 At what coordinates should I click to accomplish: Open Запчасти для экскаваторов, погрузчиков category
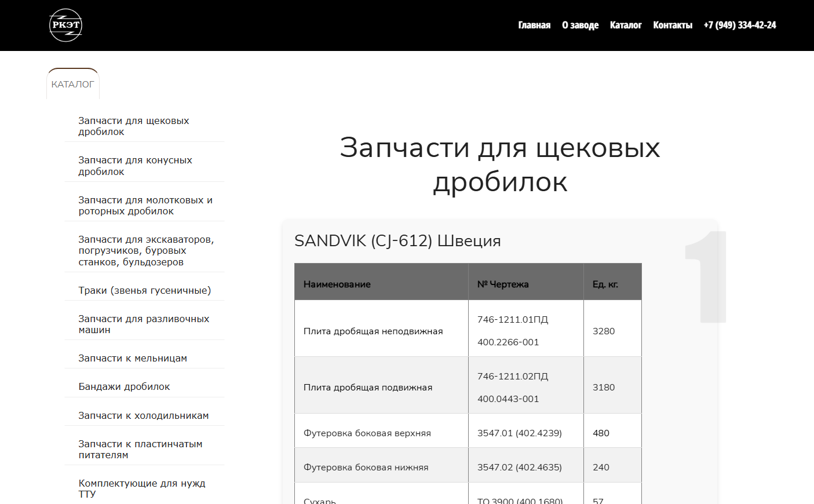146,251
